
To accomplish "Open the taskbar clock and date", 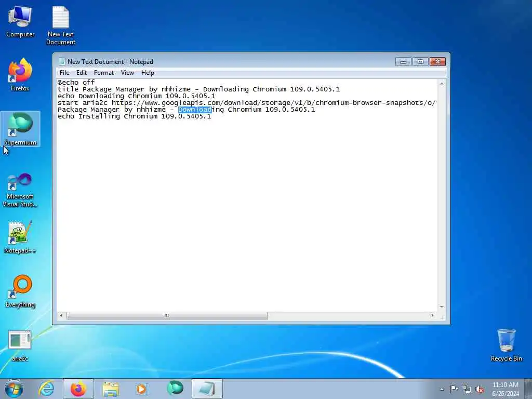I will pyautogui.click(x=505, y=389).
